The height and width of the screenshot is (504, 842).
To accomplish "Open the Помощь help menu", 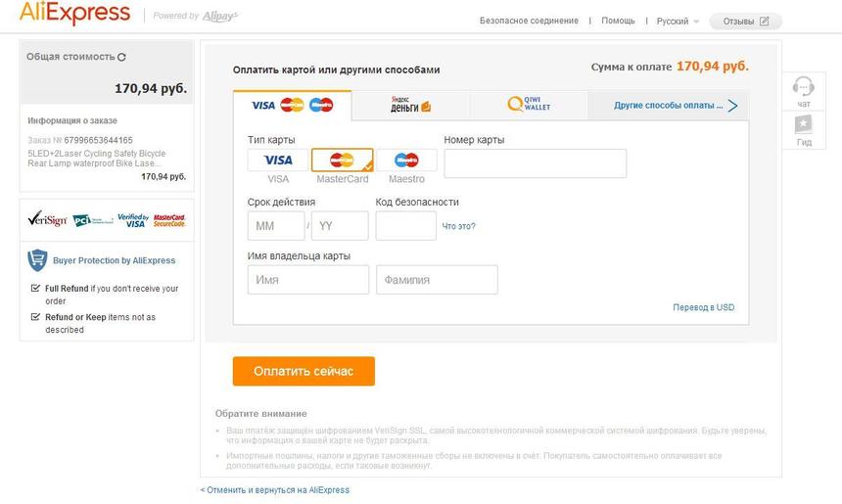I will pyautogui.click(x=618, y=21).
